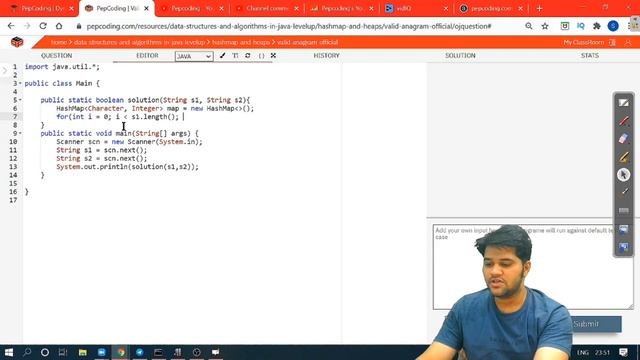Click the browser home icon
The width and height of the screenshot is (640, 360).
[59, 26]
